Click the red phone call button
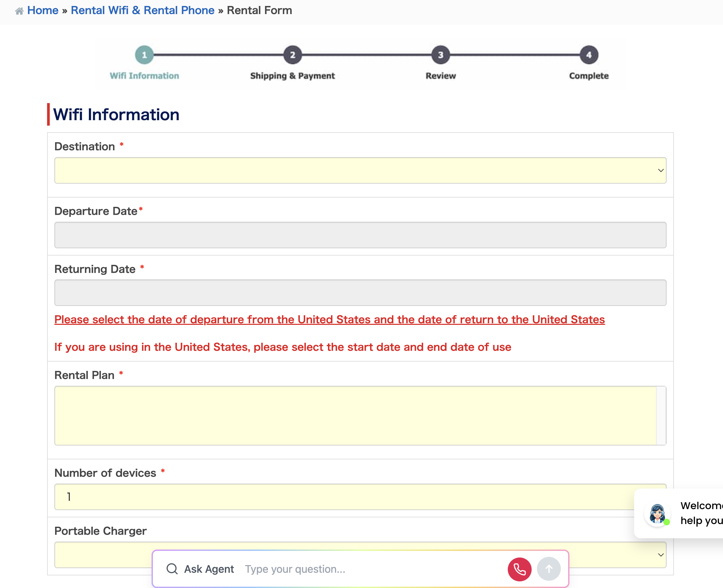 (x=519, y=569)
